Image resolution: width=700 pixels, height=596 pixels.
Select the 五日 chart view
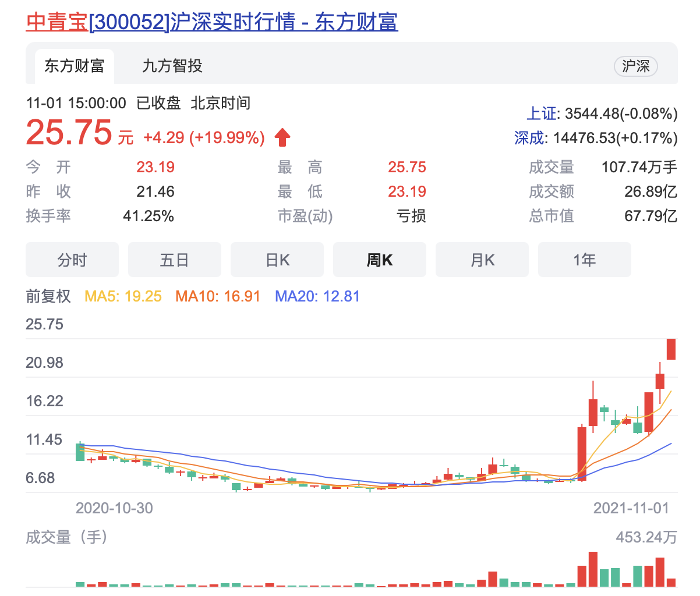pyautogui.click(x=175, y=260)
